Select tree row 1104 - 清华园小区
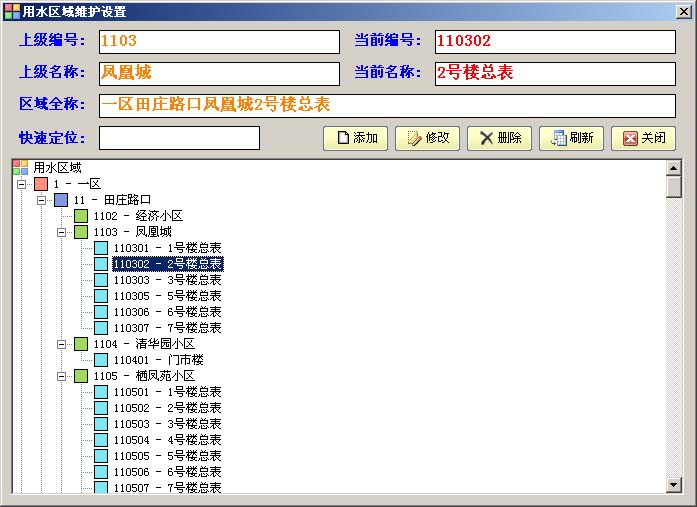Screen dimensions: 697x507 point(144,344)
